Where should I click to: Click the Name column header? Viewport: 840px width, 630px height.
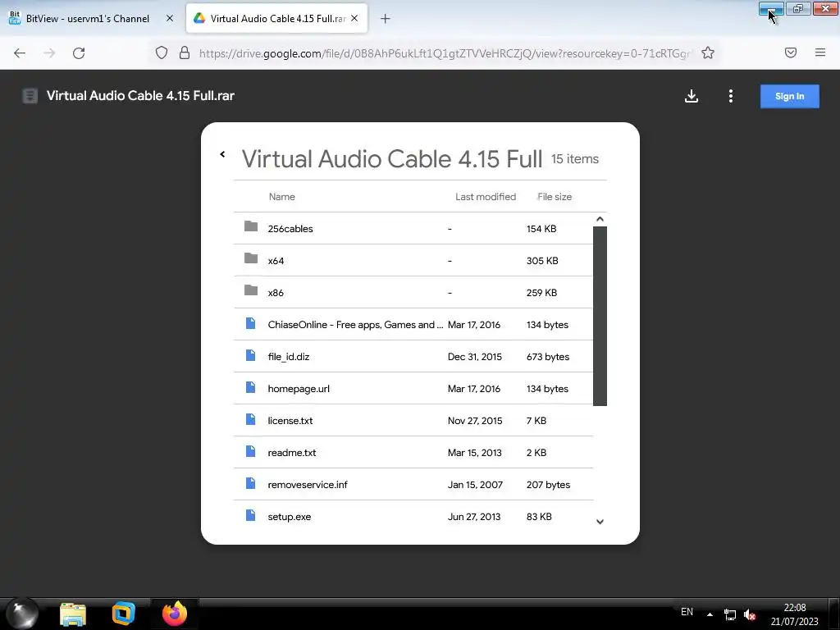(x=282, y=197)
